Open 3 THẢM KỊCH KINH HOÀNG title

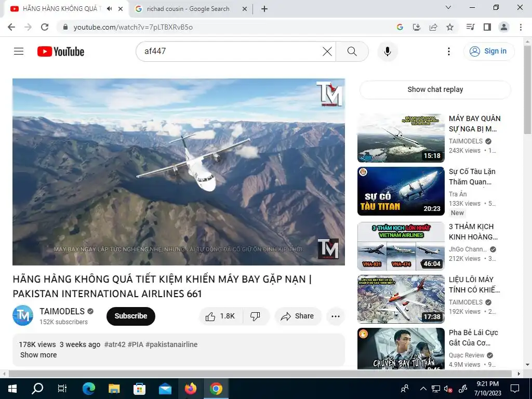(x=473, y=232)
